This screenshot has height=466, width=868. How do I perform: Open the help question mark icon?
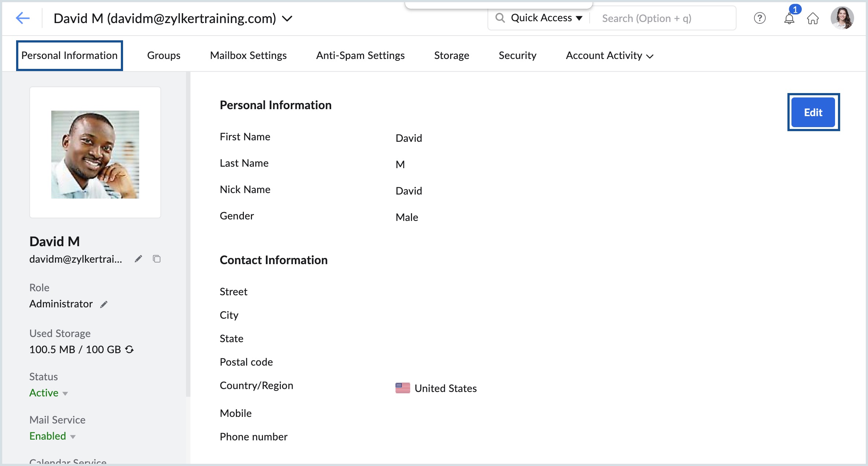tap(760, 18)
